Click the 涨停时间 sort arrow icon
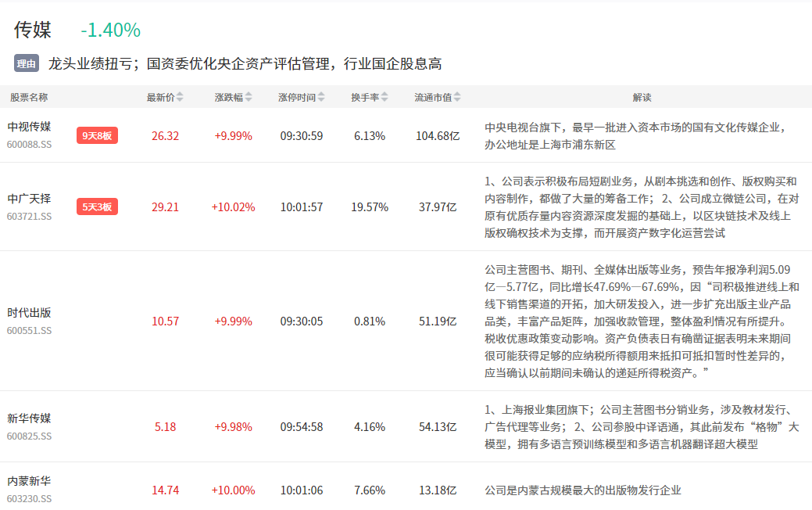Viewport: 812px width, 510px height. pos(320,98)
